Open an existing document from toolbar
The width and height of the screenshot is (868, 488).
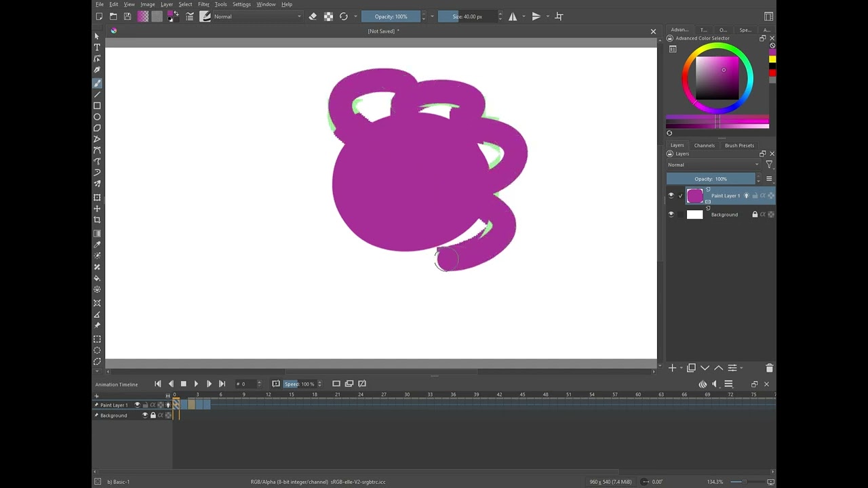tap(113, 16)
